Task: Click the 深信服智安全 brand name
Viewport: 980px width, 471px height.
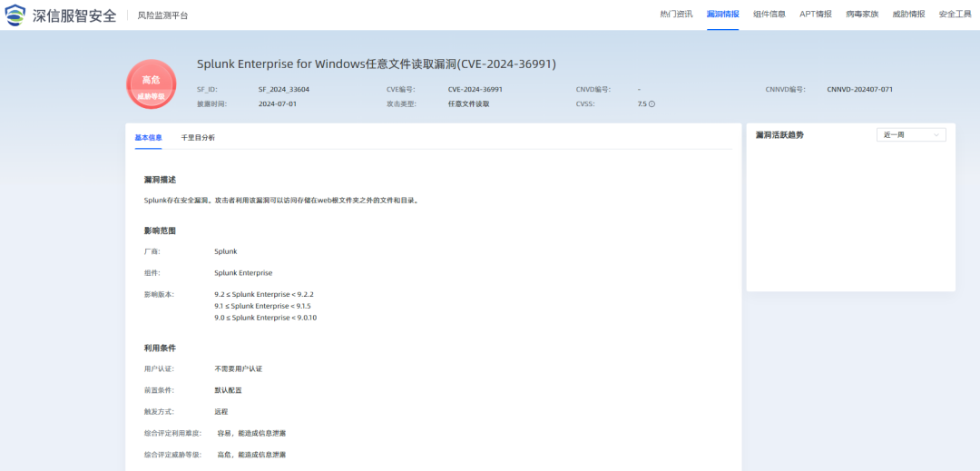Action: click(74, 15)
